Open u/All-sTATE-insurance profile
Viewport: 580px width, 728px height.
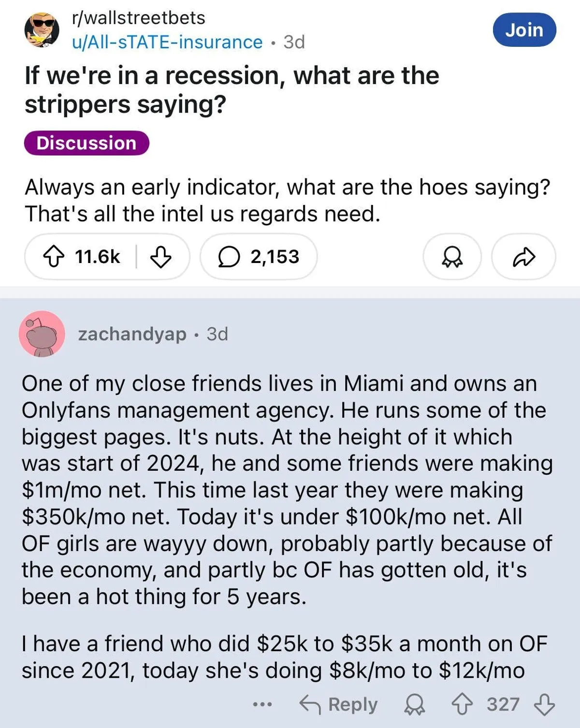click(x=167, y=43)
